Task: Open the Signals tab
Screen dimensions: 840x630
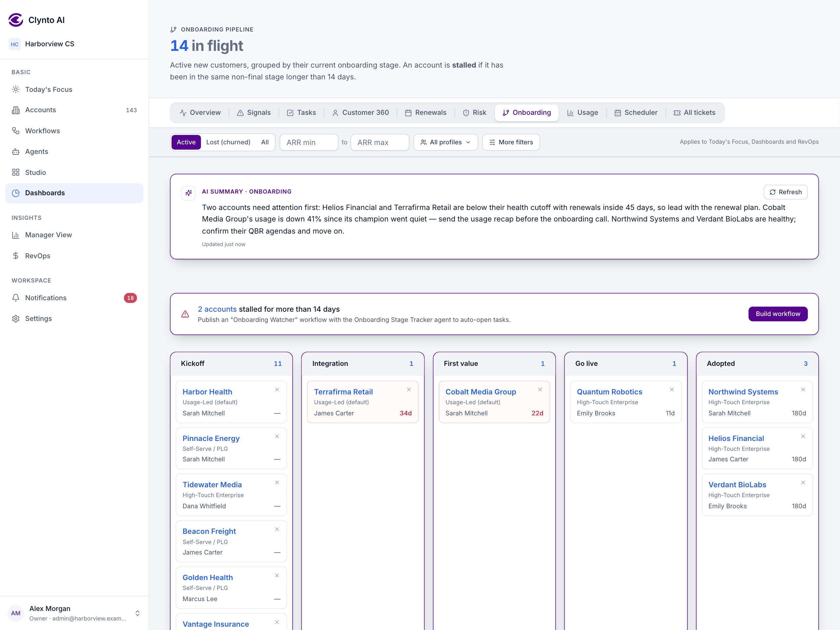Action: point(254,113)
